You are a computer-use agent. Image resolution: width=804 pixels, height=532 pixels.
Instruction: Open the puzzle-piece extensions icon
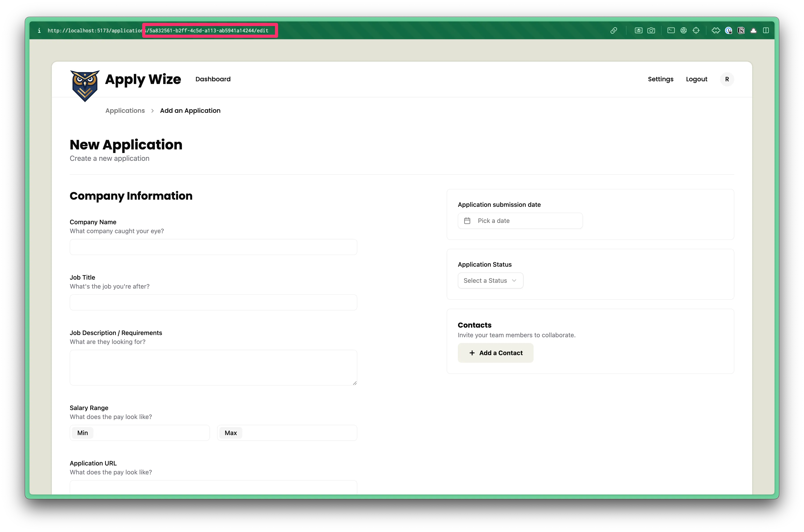tap(716, 31)
